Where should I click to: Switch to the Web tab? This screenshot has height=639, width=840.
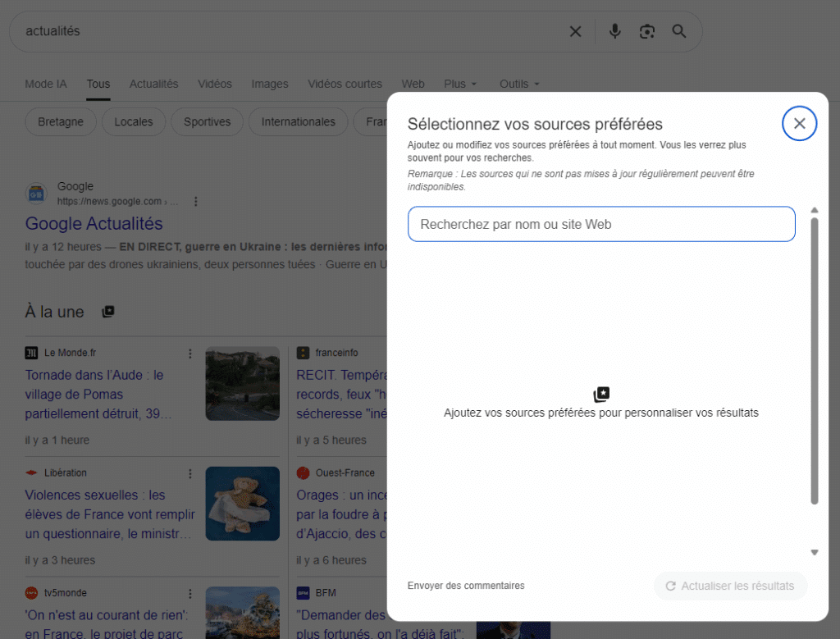[x=413, y=84]
